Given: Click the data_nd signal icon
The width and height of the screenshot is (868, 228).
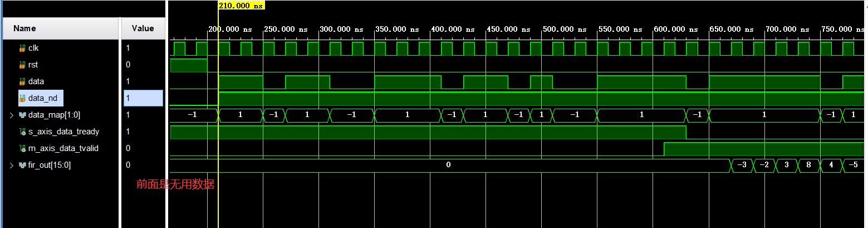Looking at the screenshot, I should (22, 99).
